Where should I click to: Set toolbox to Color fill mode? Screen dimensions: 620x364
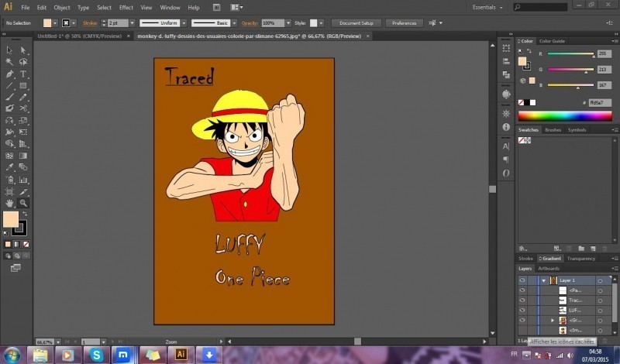(x=8, y=244)
